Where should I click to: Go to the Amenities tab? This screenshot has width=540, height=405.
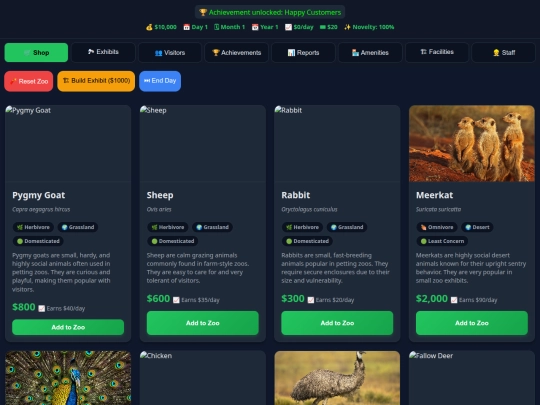point(370,52)
